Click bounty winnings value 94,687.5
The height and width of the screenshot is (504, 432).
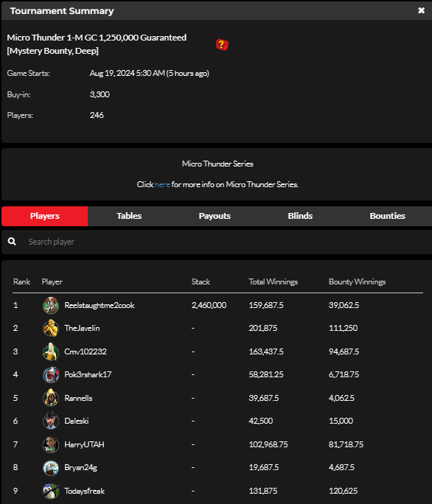pyautogui.click(x=344, y=351)
